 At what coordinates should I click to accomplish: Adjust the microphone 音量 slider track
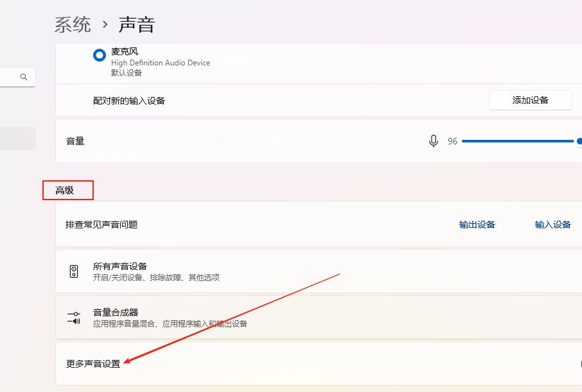tap(522, 141)
